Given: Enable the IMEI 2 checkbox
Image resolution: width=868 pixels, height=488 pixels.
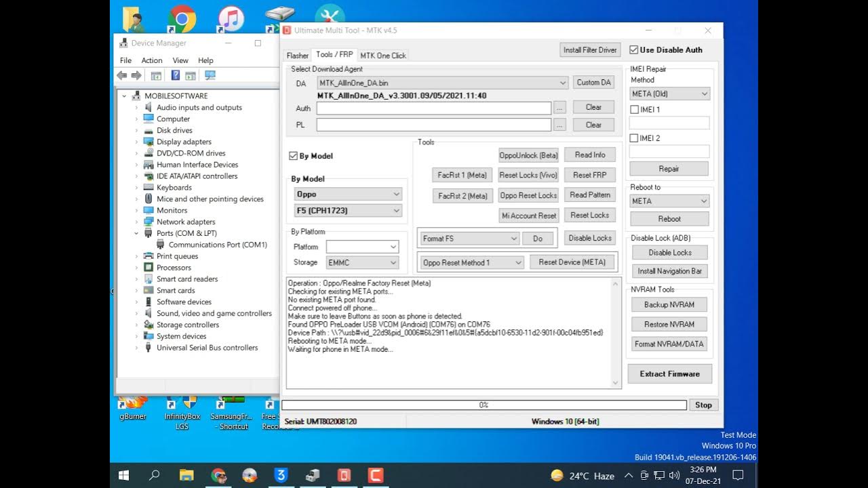Looking at the screenshot, I should [x=635, y=138].
